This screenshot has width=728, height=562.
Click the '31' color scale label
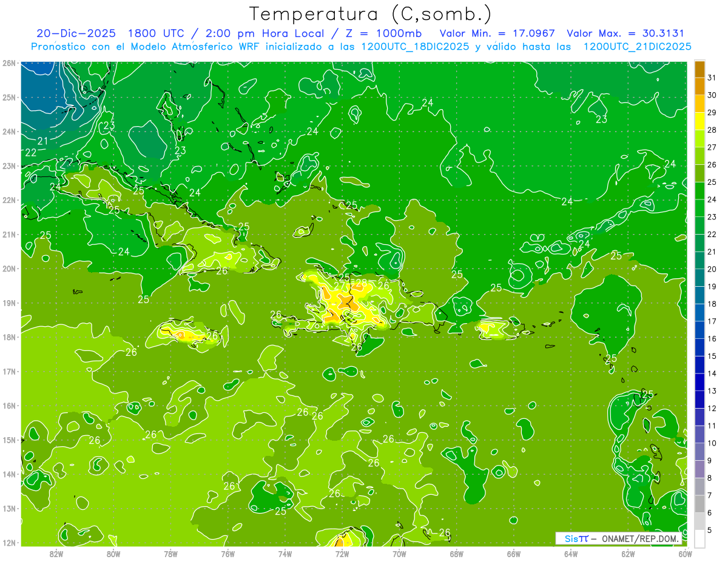[x=712, y=78]
